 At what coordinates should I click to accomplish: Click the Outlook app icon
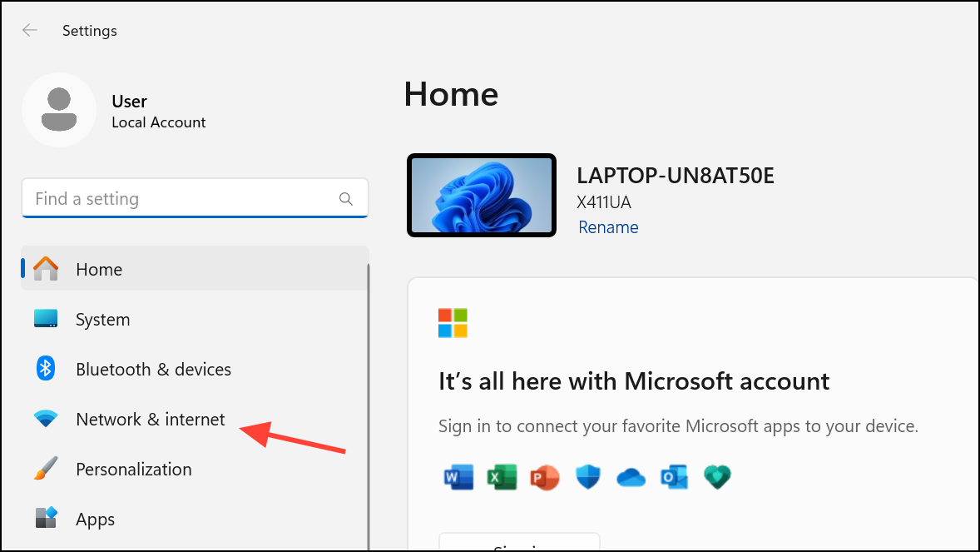[674, 476]
